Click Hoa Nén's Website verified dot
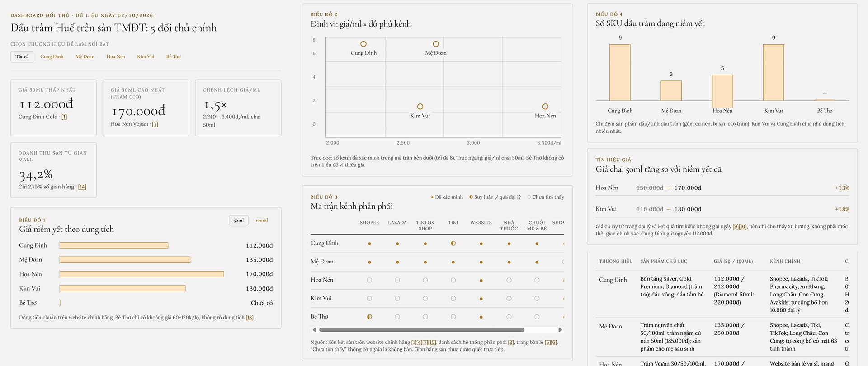The height and width of the screenshot is (366, 868). pyautogui.click(x=481, y=281)
